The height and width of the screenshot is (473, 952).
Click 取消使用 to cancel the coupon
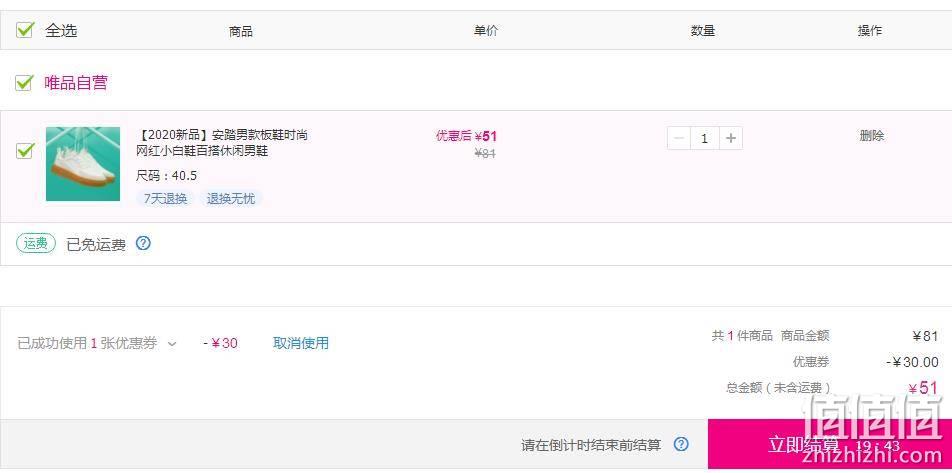pyautogui.click(x=301, y=343)
